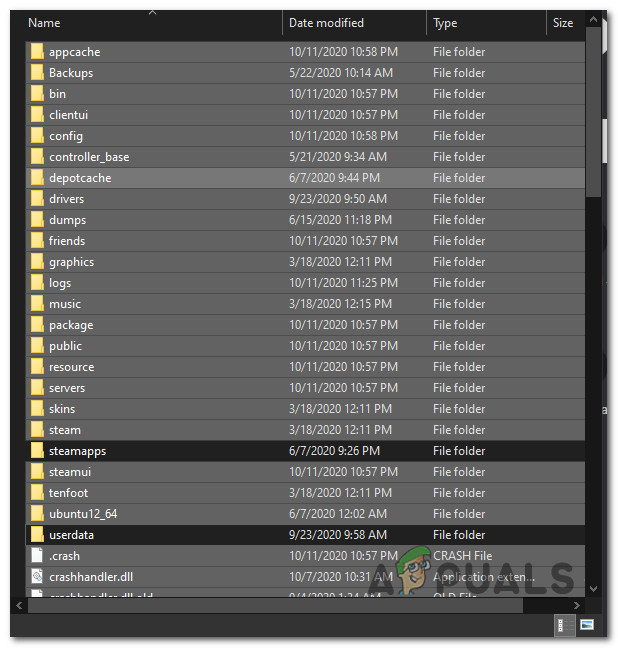The height and width of the screenshot is (648, 618).
Task: Click the scroll right arrow
Action: [577, 605]
